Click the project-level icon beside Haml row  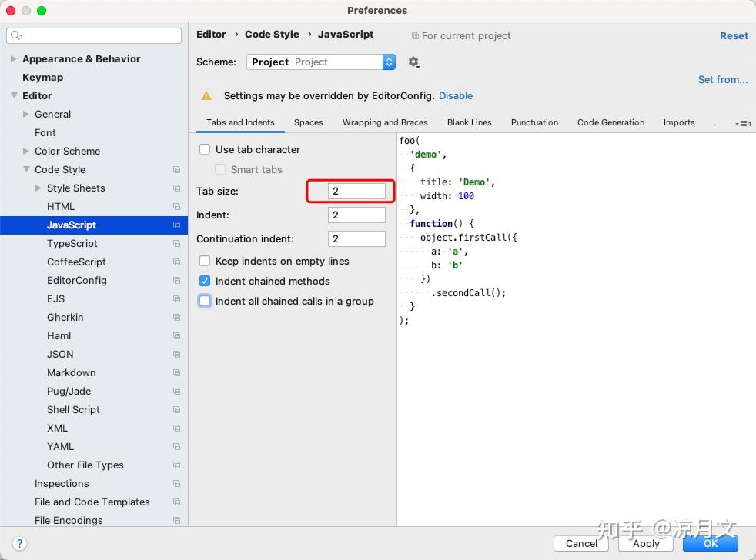point(176,336)
